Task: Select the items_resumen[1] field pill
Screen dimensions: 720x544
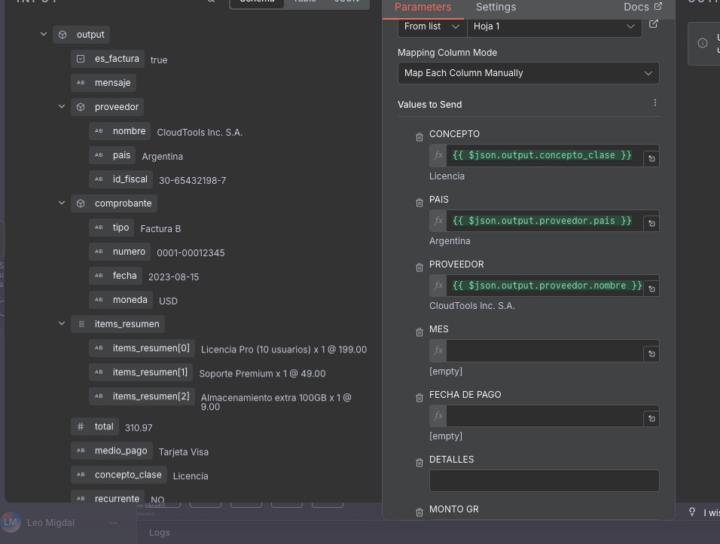Action: coord(141,372)
